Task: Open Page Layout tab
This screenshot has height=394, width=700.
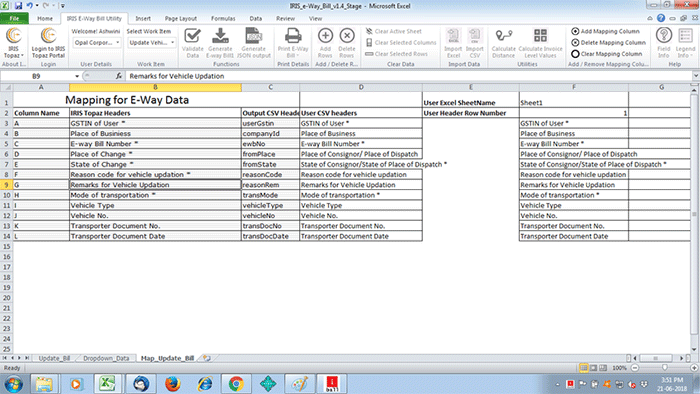Action: pos(181,18)
